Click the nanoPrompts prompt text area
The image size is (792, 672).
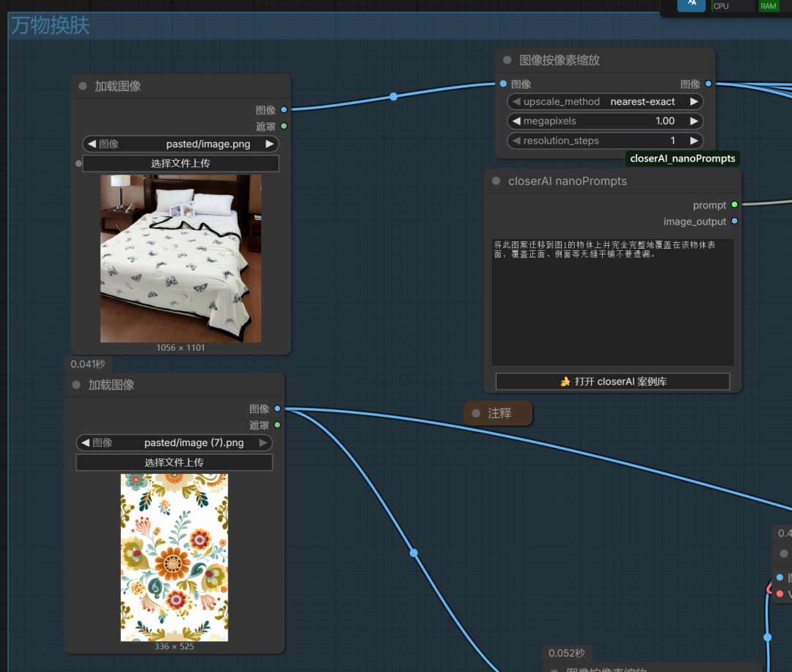tap(612, 302)
